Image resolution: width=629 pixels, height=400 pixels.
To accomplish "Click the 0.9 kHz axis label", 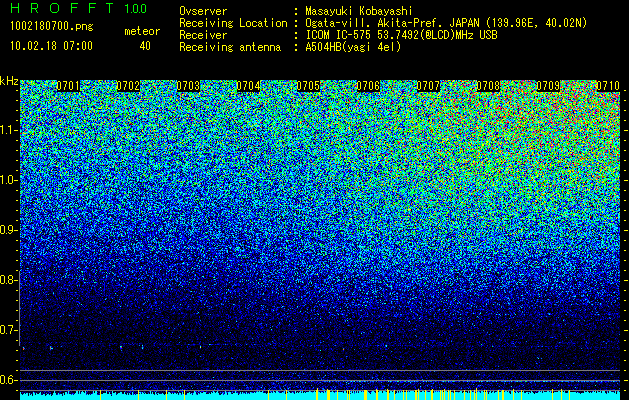I will (7, 230).
